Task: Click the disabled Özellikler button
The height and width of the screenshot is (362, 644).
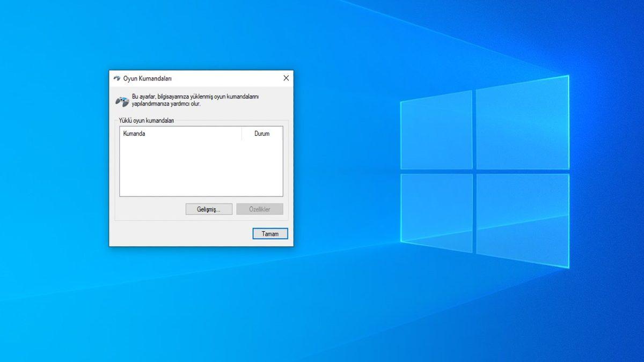Action: click(x=260, y=209)
